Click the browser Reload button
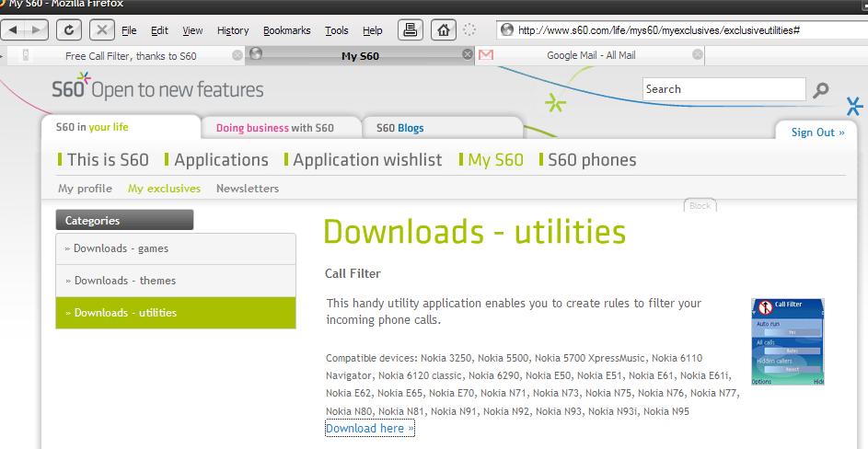This screenshot has width=868, height=449. coord(69,29)
